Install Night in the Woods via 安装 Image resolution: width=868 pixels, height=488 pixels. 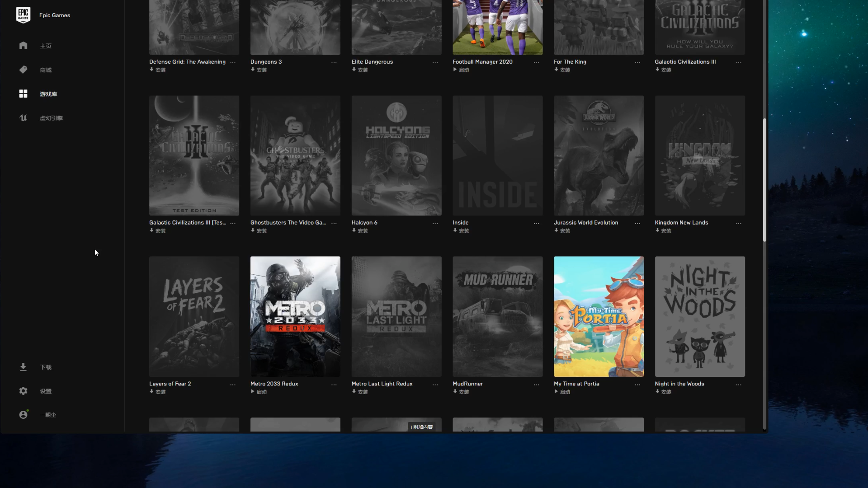pyautogui.click(x=664, y=392)
